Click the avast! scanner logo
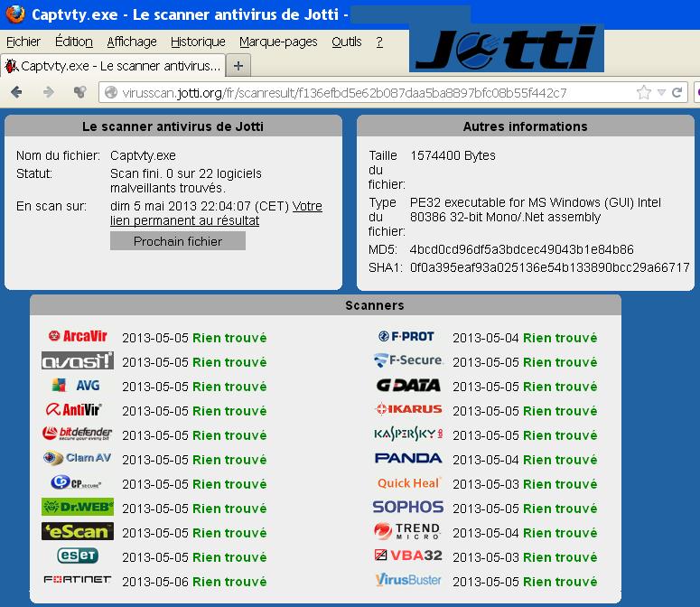This screenshot has height=607, width=700. click(78, 361)
